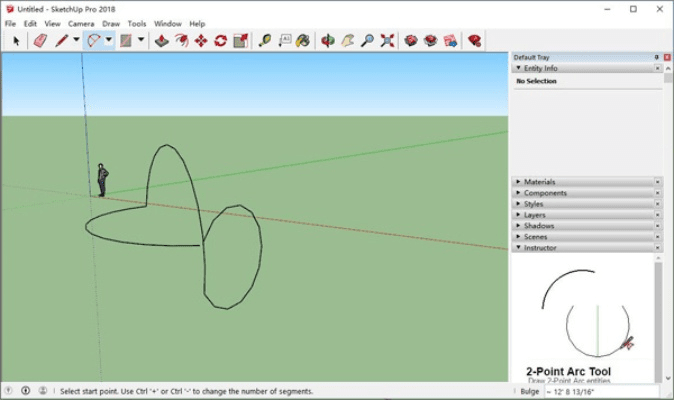
Task: Expand the Shadows panel
Action: 518,226
